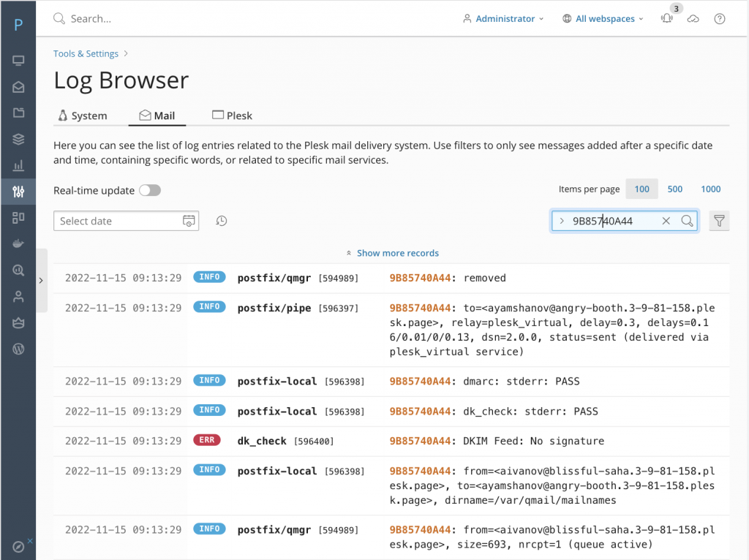Click Show more records link
Viewport: 749px width, 560px height.
tap(397, 253)
